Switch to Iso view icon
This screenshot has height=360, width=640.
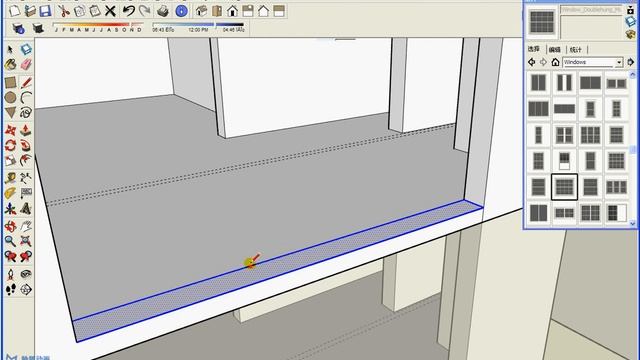[x=201, y=11]
